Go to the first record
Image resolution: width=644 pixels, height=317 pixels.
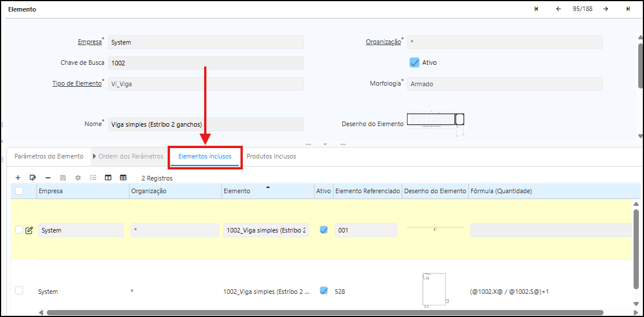(x=536, y=9)
